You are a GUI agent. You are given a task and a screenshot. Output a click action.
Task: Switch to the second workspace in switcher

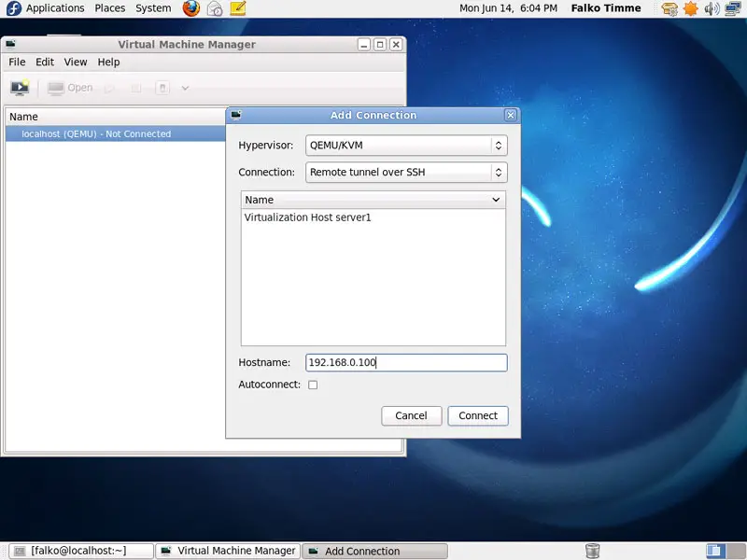pyautogui.click(x=735, y=551)
